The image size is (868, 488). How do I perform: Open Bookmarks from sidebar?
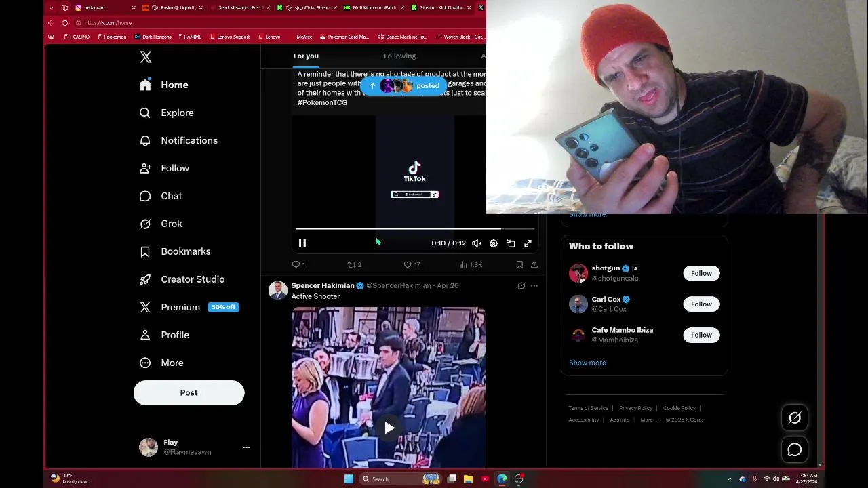pos(175,251)
